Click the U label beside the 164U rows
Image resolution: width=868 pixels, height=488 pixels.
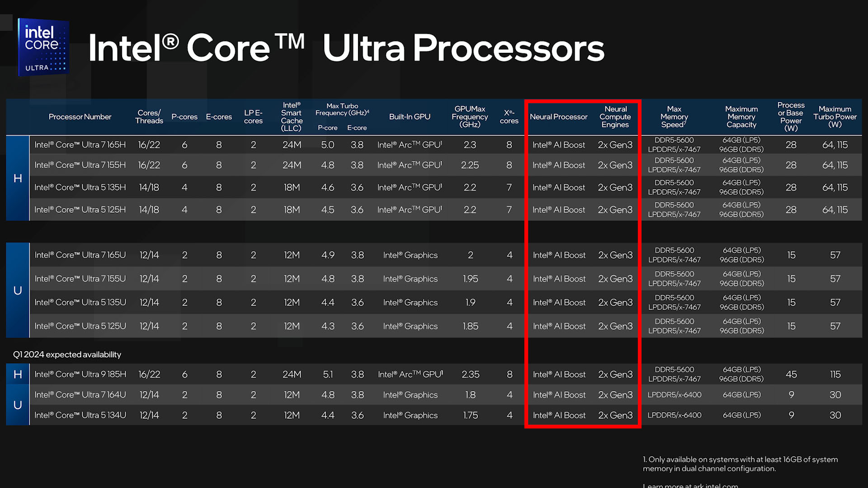click(x=18, y=405)
